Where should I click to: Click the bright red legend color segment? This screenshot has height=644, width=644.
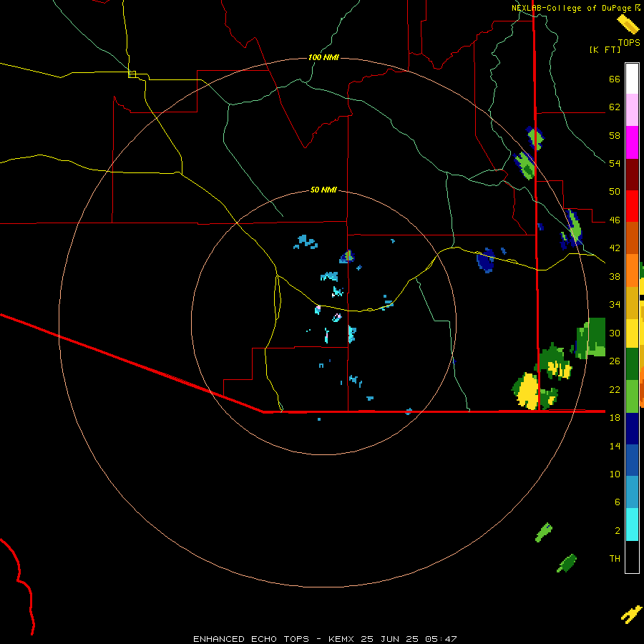pos(632,206)
